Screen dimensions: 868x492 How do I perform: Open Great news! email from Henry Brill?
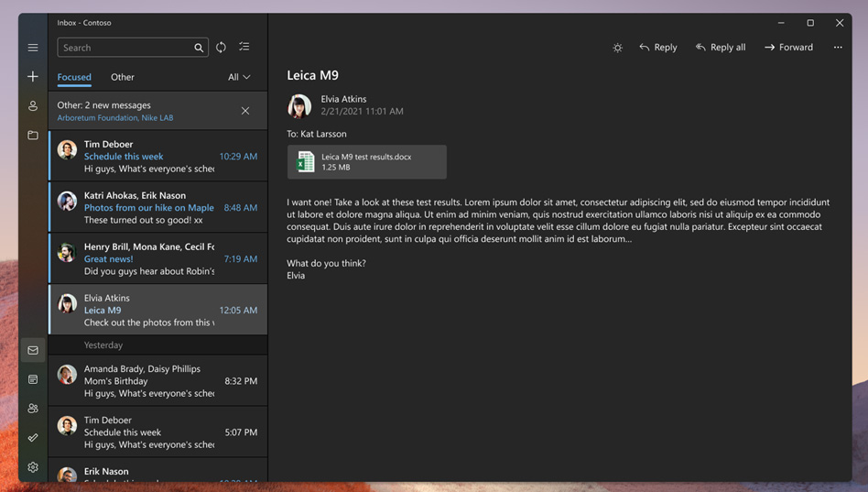coord(157,258)
